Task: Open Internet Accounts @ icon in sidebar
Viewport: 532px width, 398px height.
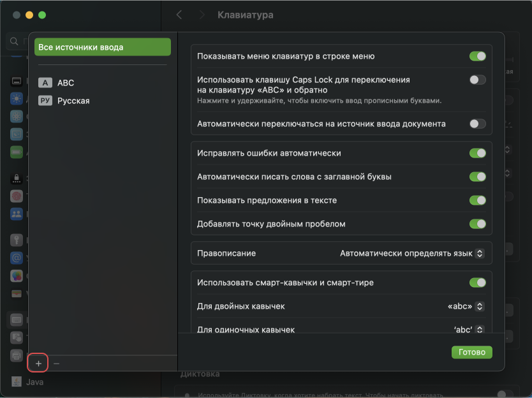Action: point(17,258)
